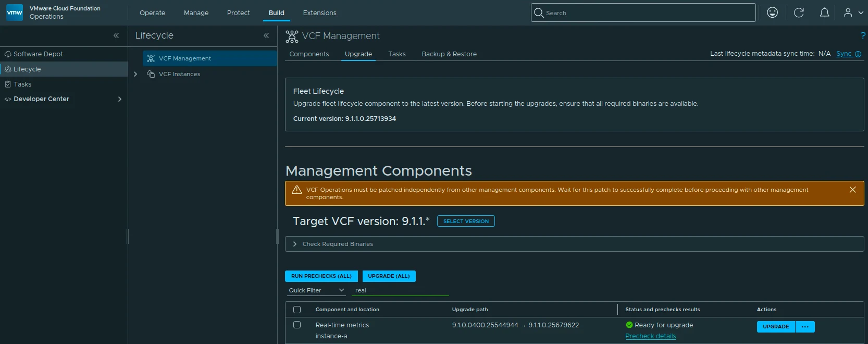Collapse the left navigation double chevron

point(116,35)
